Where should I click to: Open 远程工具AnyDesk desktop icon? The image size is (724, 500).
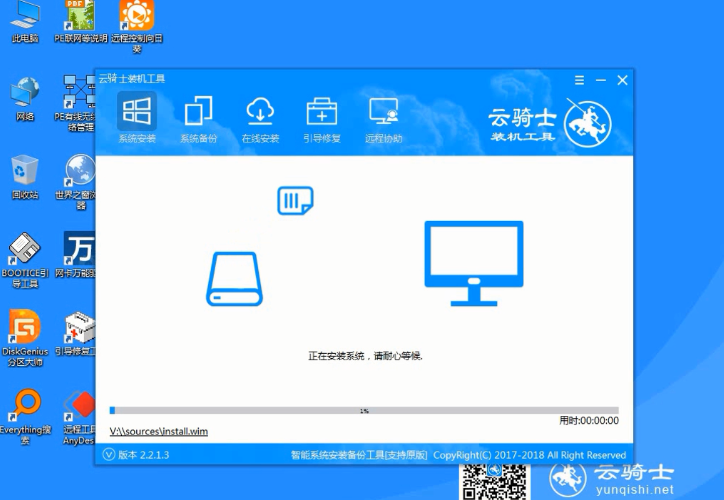(78, 417)
